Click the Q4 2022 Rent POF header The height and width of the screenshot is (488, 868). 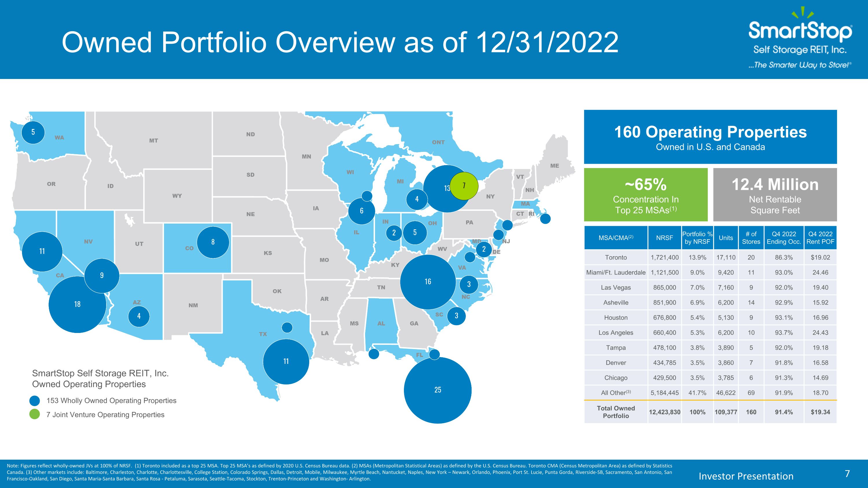[820, 238]
